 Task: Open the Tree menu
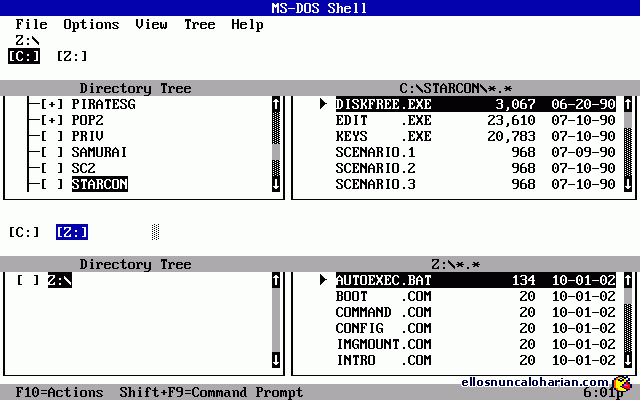pyautogui.click(x=199, y=24)
